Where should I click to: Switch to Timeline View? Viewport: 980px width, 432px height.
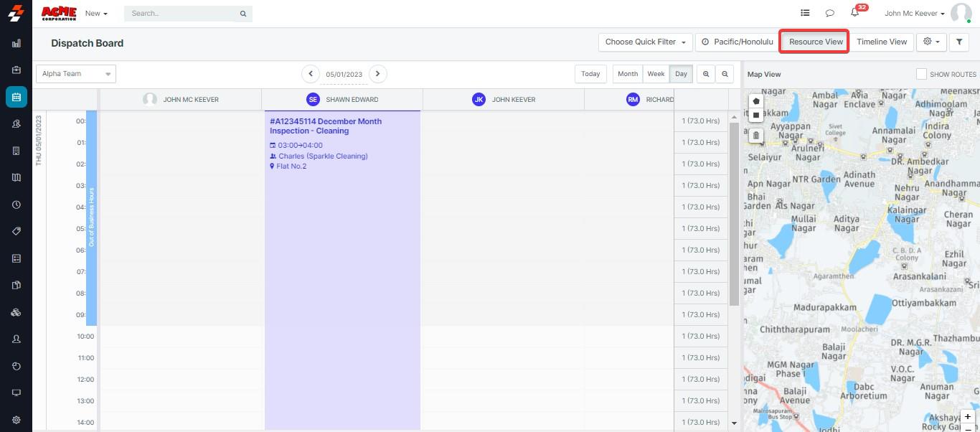pyautogui.click(x=882, y=42)
